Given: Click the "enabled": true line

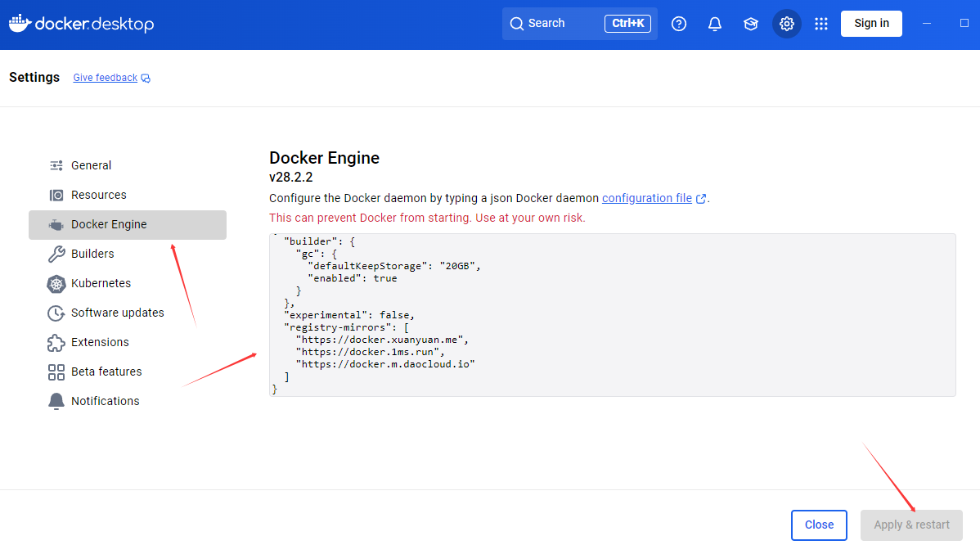Looking at the screenshot, I should pos(352,278).
